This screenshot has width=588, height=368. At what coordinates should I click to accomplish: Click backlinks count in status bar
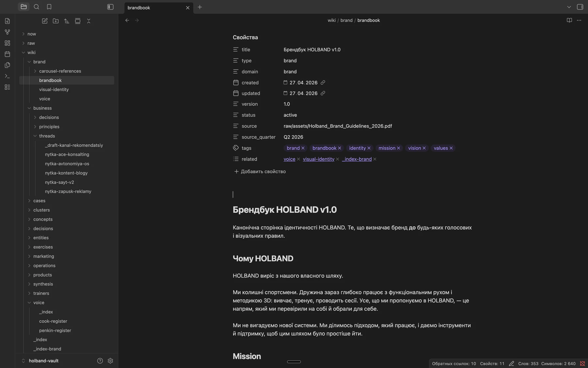[x=454, y=364]
